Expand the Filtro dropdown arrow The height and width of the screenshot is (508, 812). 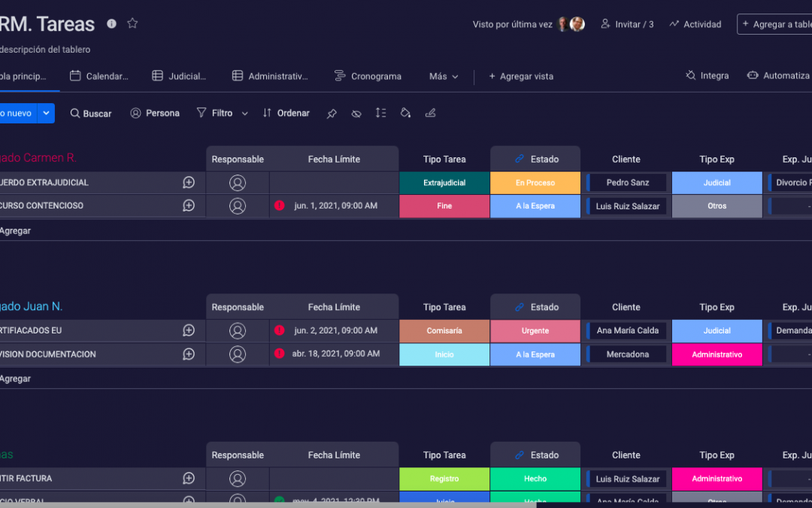(x=244, y=114)
